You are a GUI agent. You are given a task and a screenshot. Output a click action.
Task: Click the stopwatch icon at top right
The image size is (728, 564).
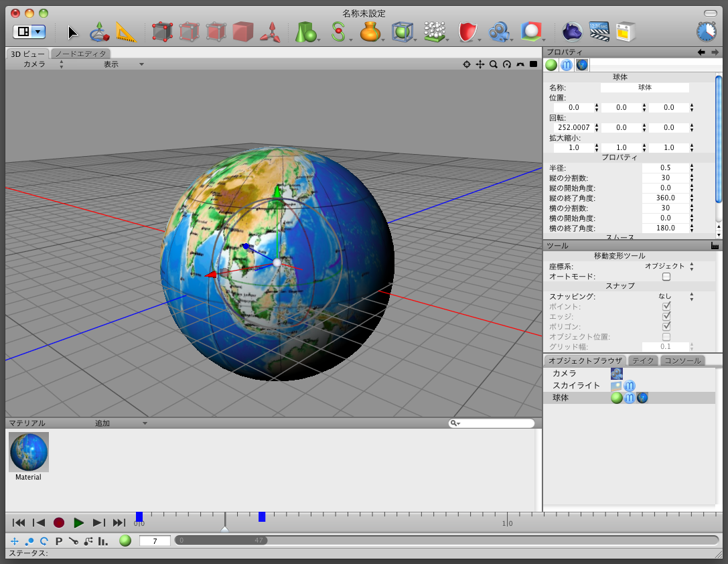(x=707, y=31)
